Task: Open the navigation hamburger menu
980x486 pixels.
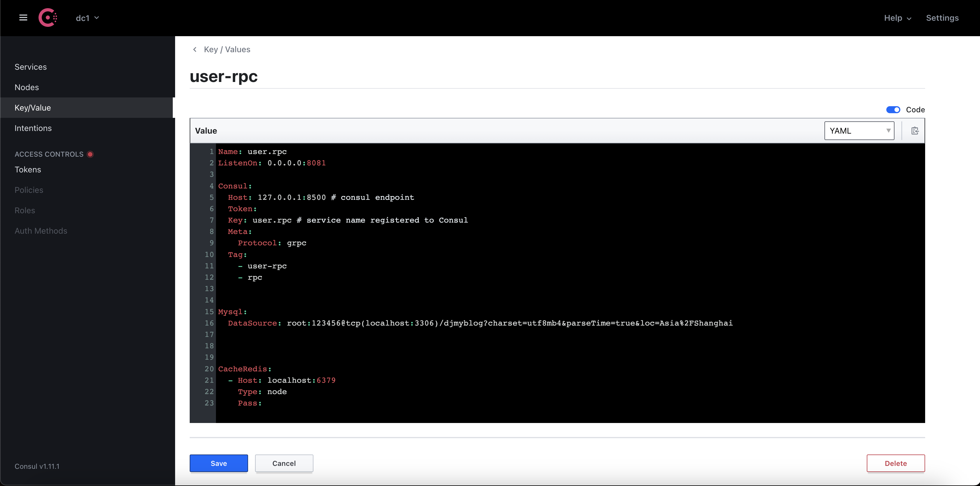Action: point(23,18)
